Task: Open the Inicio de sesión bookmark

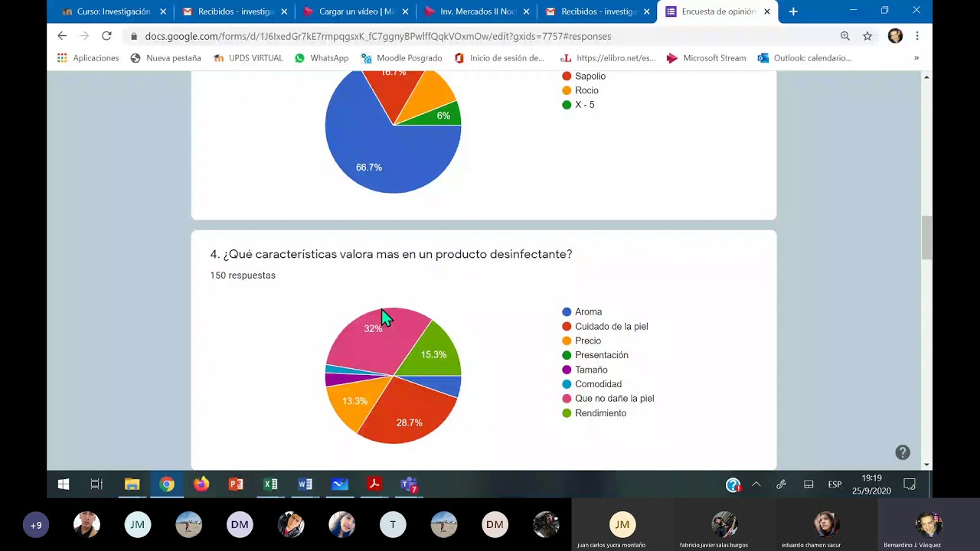Action: click(499, 58)
